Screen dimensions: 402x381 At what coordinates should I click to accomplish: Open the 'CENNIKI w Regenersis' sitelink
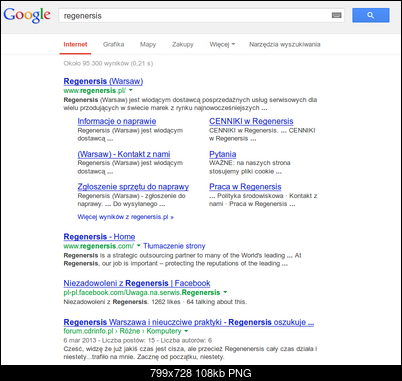click(x=251, y=121)
